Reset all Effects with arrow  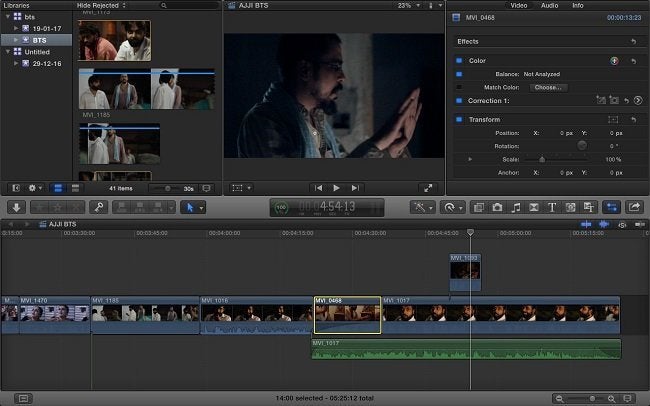(633, 41)
